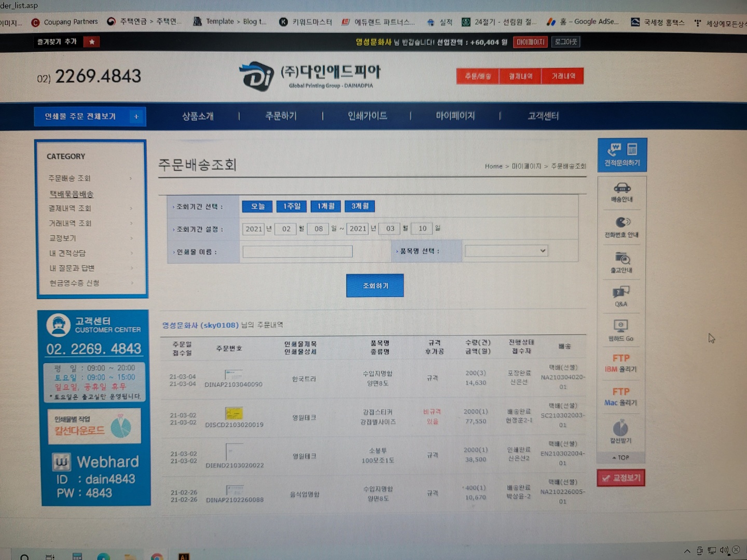747x560 pixels.
Task: Select the 1주일 period button
Action: click(x=292, y=206)
